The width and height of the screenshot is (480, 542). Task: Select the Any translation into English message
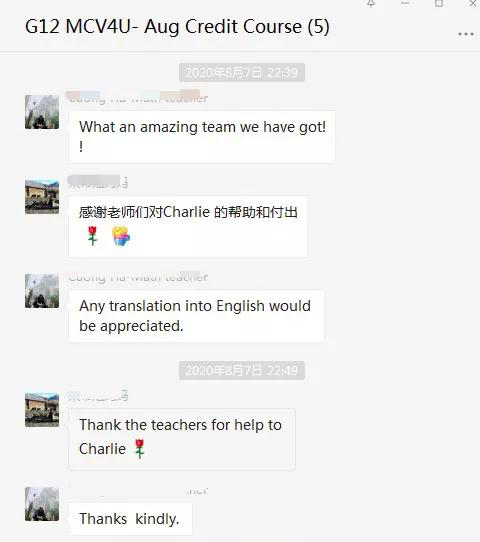click(196, 316)
